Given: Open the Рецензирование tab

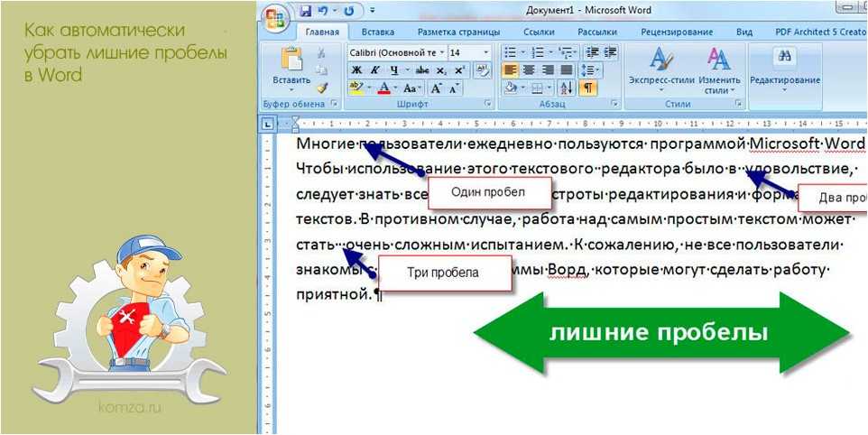Looking at the screenshot, I should 676,32.
